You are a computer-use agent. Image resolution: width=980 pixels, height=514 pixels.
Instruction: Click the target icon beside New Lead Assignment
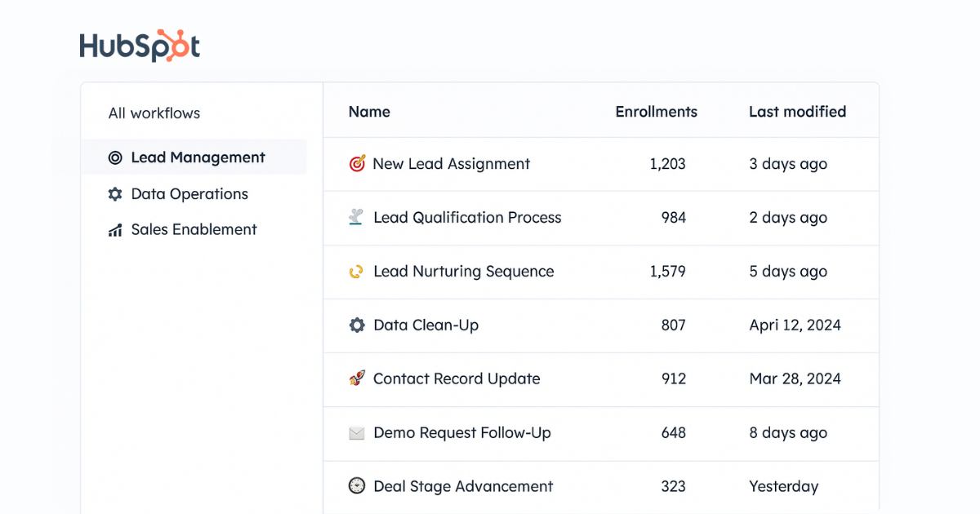pos(357,164)
